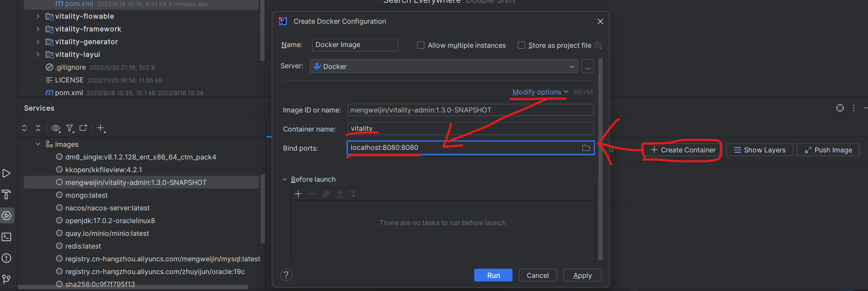This screenshot has height=291, width=868.
Task: Collapse the Before launch section
Action: click(285, 179)
